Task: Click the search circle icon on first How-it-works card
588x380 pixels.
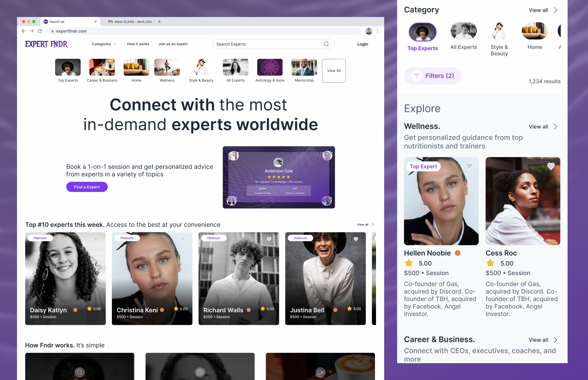Action: 80,372
